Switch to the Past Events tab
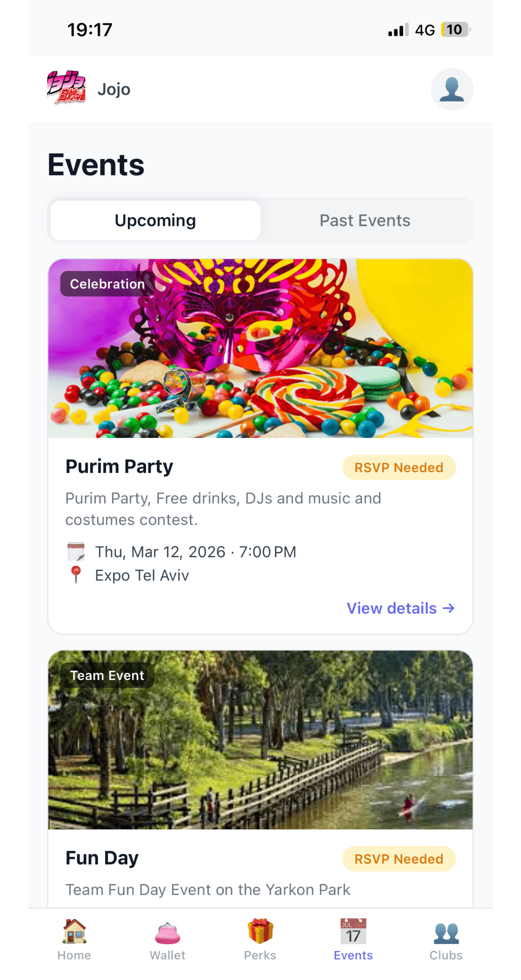 click(365, 220)
